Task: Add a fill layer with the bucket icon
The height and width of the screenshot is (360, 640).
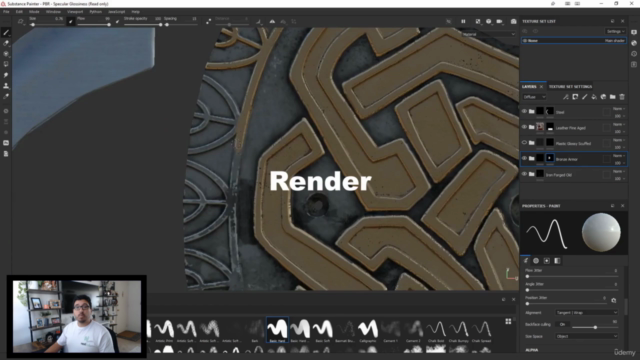Action: point(594,97)
